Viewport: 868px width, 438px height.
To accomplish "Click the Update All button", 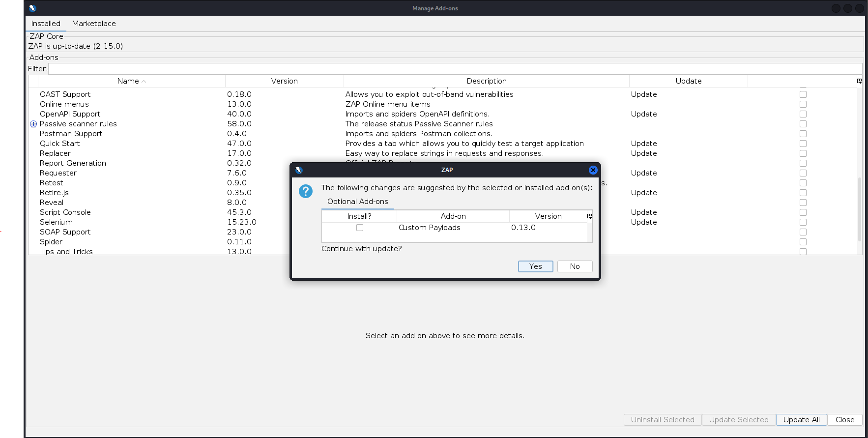I will coord(802,420).
